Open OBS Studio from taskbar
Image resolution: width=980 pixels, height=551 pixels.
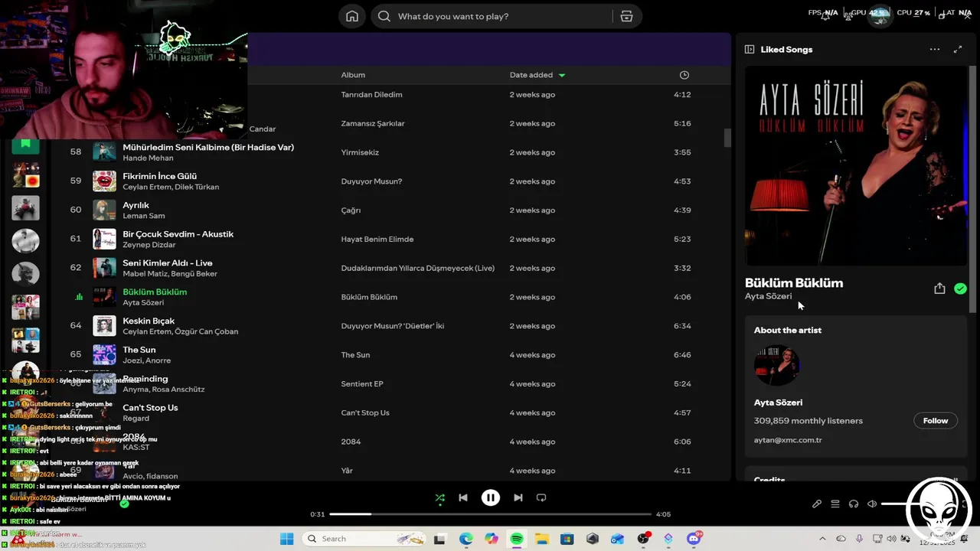(643, 539)
